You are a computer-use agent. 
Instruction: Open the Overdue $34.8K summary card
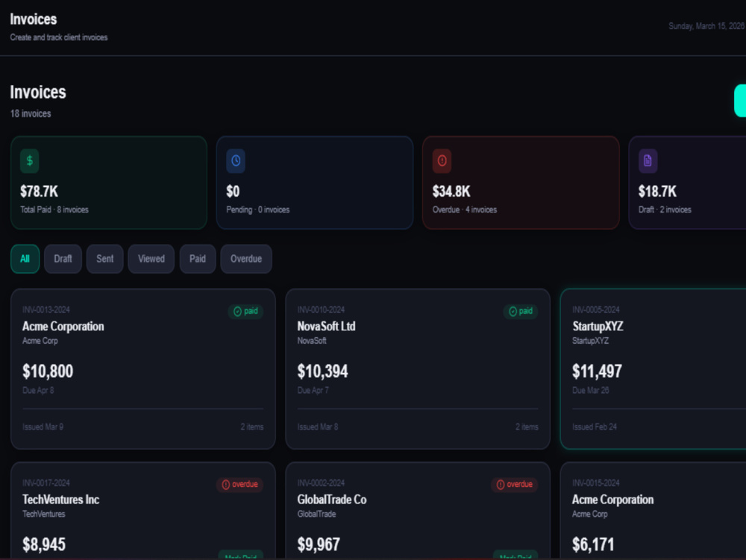click(521, 183)
